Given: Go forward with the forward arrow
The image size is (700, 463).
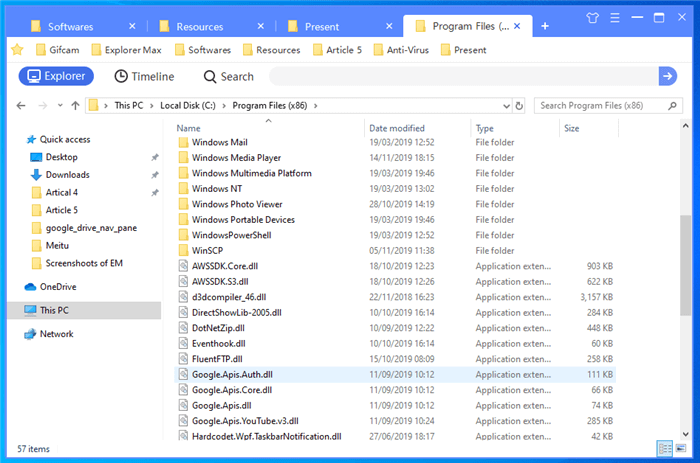Looking at the screenshot, I should tap(42, 106).
